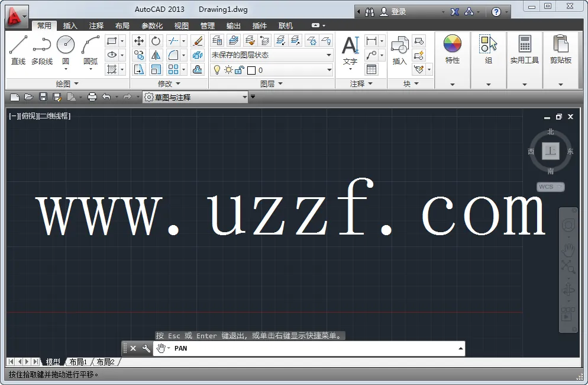Toggle the layer freeze sun icon

click(228, 70)
